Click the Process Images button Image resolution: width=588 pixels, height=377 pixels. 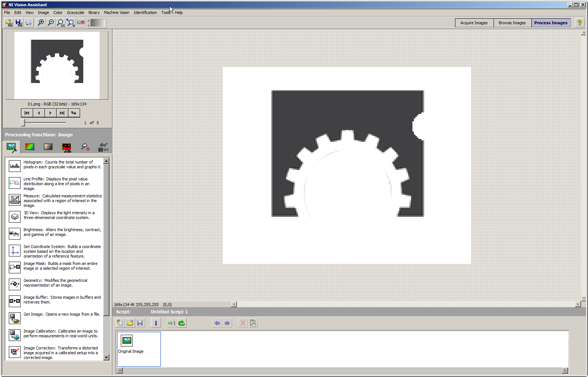coord(551,23)
